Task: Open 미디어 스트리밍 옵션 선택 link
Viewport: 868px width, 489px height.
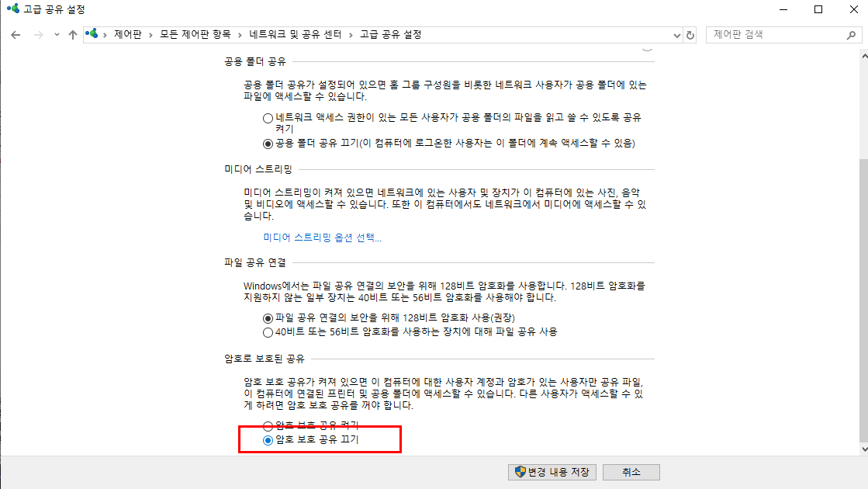Action: 322,238
